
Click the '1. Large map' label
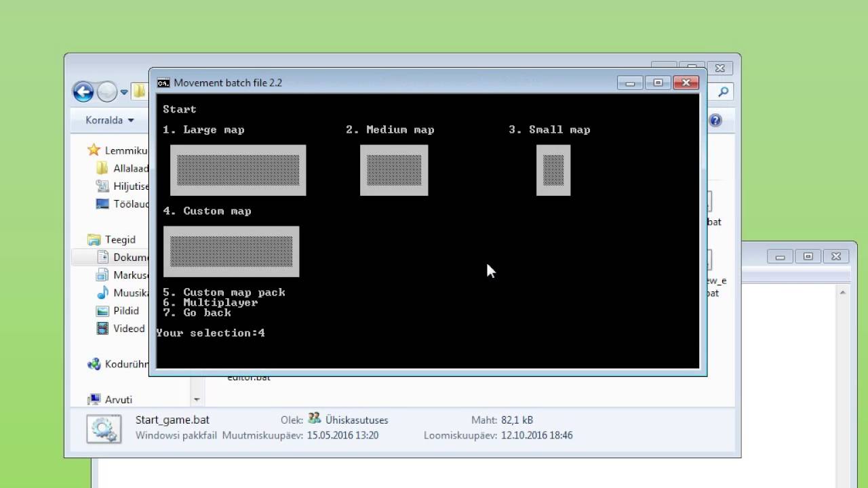click(204, 129)
